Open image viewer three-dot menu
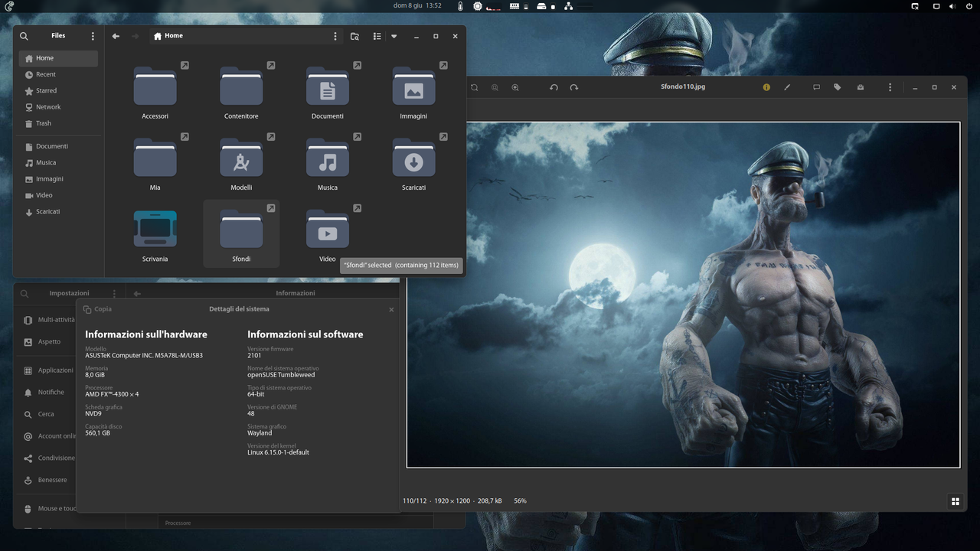Viewport: 980px width, 551px height. pyautogui.click(x=890, y=87)
